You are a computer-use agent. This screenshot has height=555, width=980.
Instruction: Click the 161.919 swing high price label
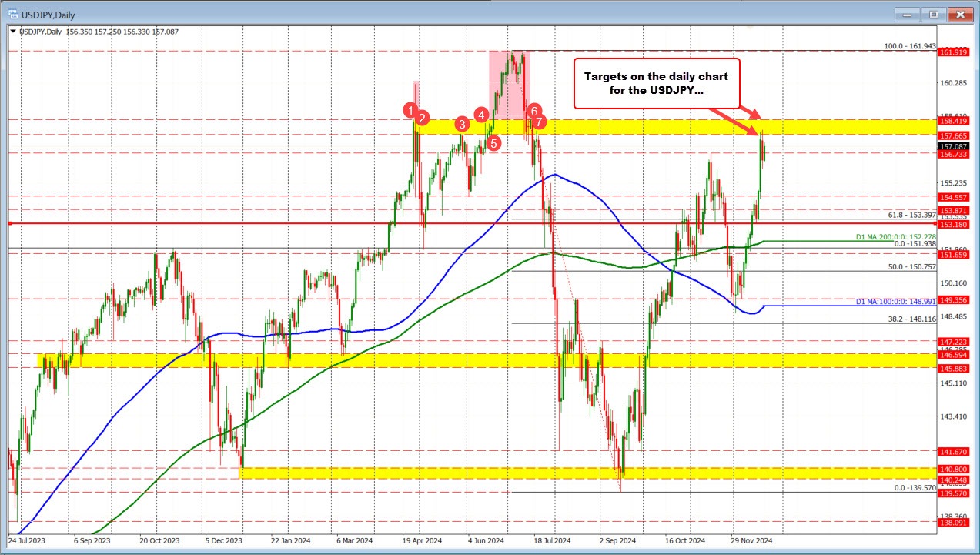pos(955,52)
